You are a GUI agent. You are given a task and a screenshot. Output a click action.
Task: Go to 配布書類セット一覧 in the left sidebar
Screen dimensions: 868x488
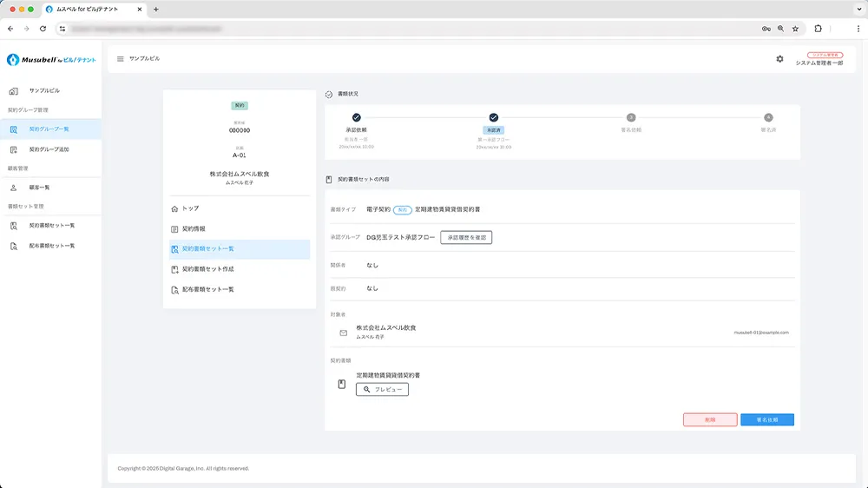click(x=51, y=246)
